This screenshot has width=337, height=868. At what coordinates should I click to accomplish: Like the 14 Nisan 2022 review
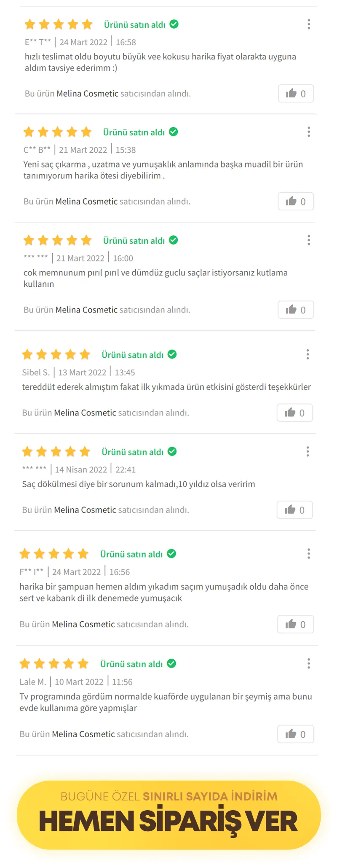click(x=294, y=510)
